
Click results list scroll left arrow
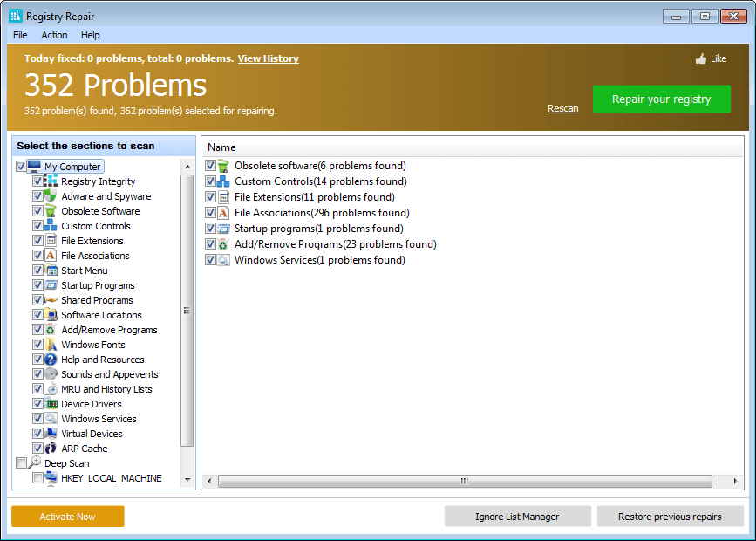(x=209, y=481)
